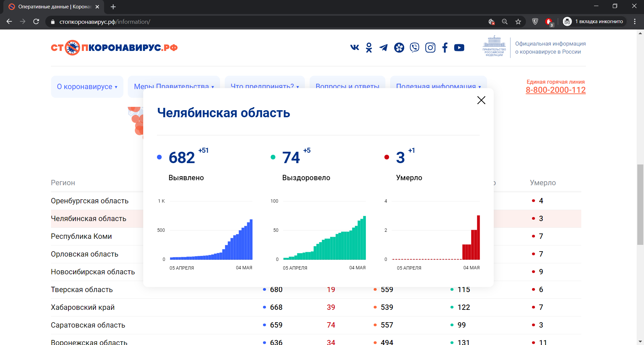Expand the 'Полезная информация' dropdown
The image size is (644, 345).
(x=438, y=84)
